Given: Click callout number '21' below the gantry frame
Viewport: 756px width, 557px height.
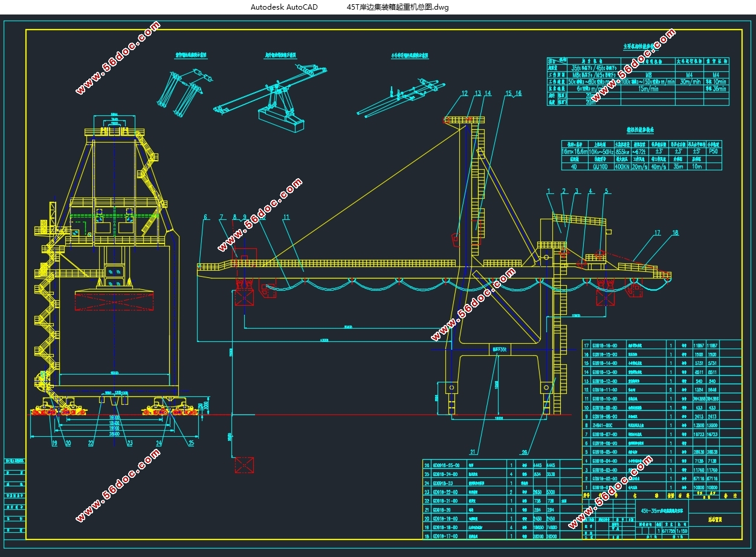Looking at the screenshot, I should (474, 451).
